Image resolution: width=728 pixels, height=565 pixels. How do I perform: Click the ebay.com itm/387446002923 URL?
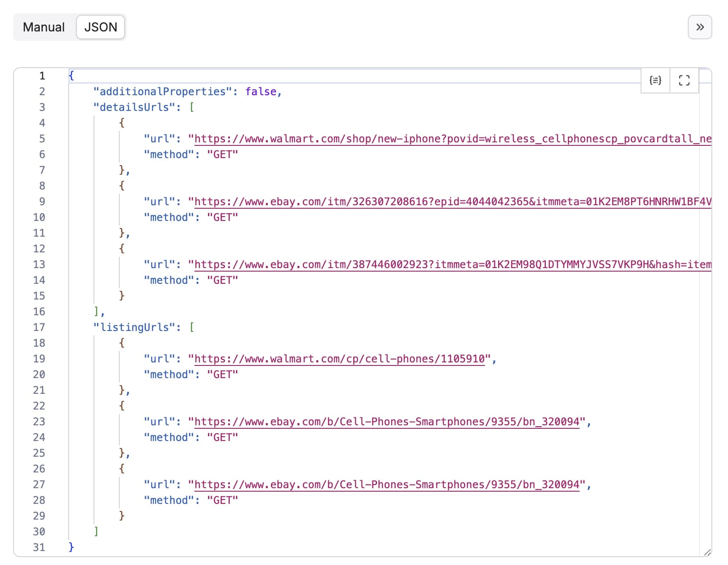tap(453, 265)
